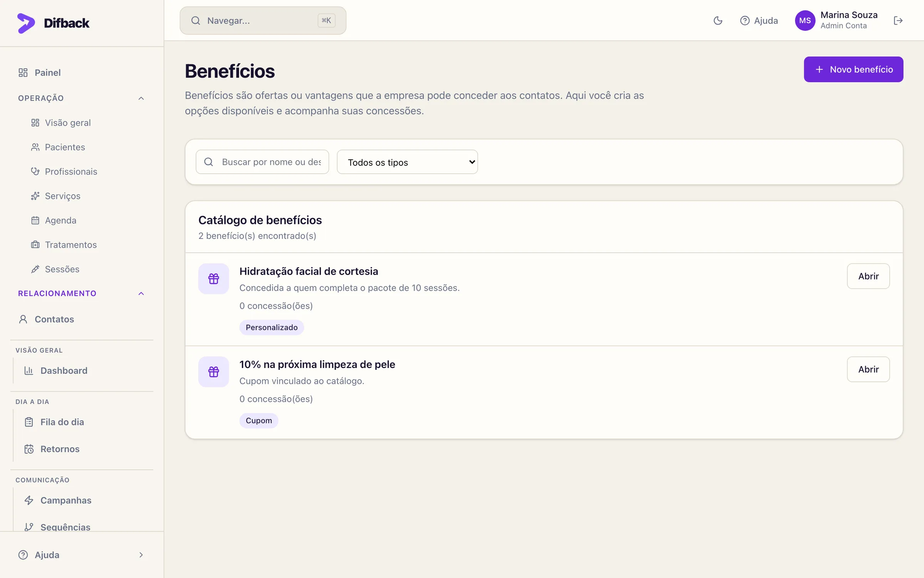The height and width of the screenshot is (578, 924).
Task: Click the logout icon beside Marina Souza
Action: click(898, 21)
